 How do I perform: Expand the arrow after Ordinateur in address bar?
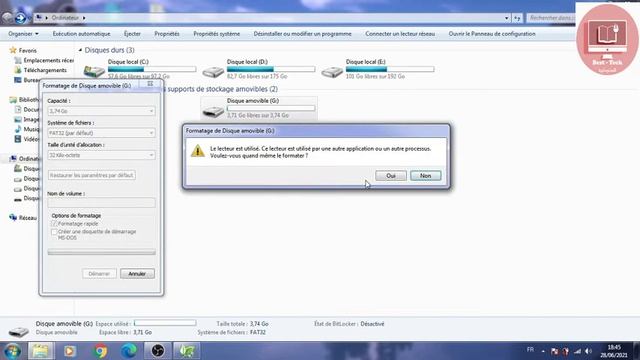pos(84,18)
